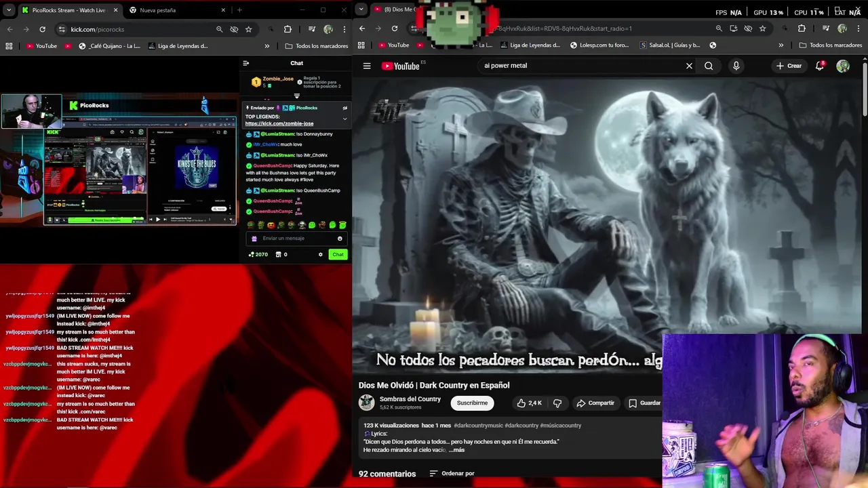The width and height of the screenshot is (868, 488).
Task: Open YouTube bookmark in Kick window
Action: [41, 46]
